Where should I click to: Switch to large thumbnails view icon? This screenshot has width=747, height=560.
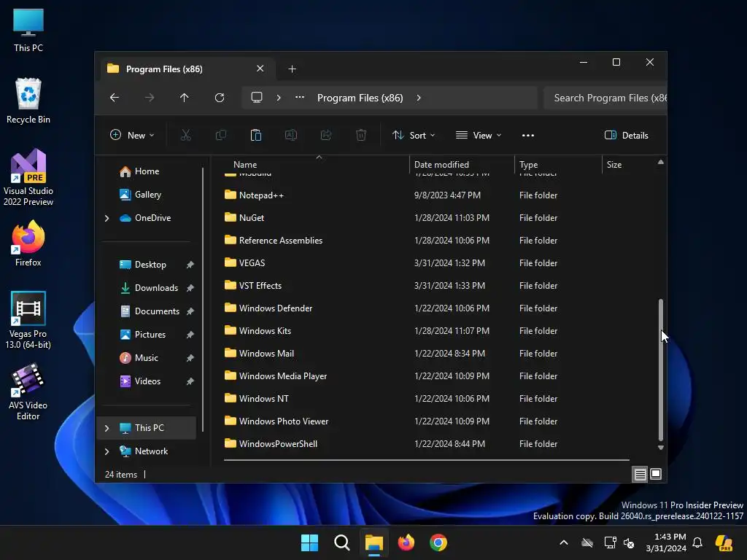(x=656, y=474)
